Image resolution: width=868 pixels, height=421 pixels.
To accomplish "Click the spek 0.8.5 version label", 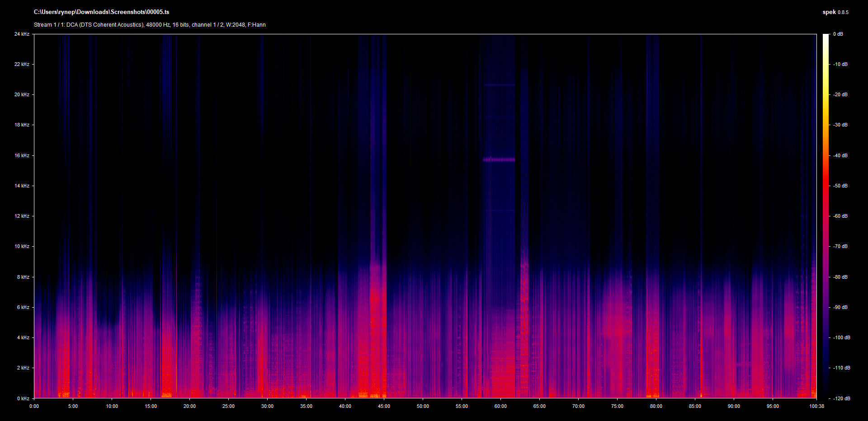I will [x=835, y=12].
